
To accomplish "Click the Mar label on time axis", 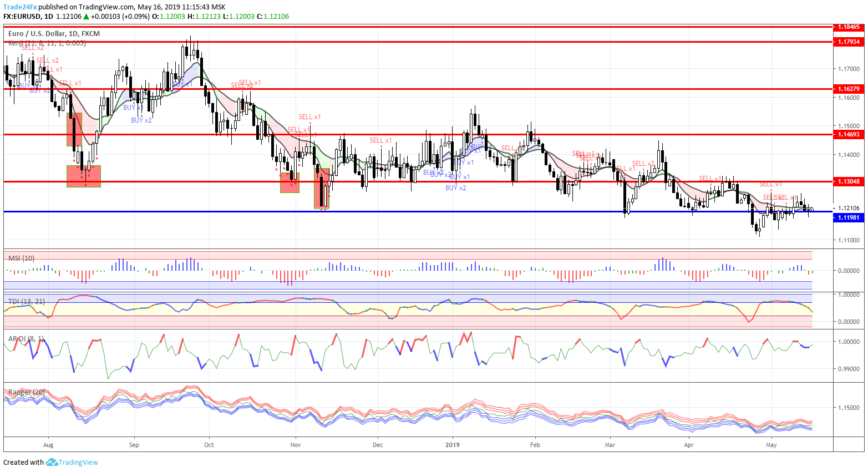I will click(610, 445).
